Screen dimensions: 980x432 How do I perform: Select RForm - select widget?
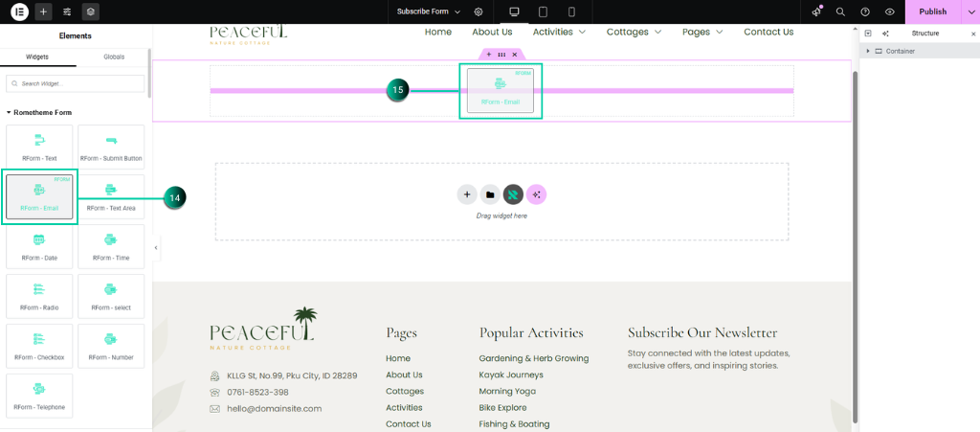[111, 296]
